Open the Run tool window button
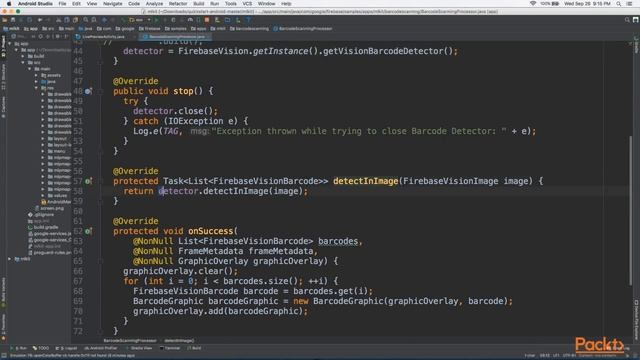Viewport: 640px width, 360px height. coord(20,348)
